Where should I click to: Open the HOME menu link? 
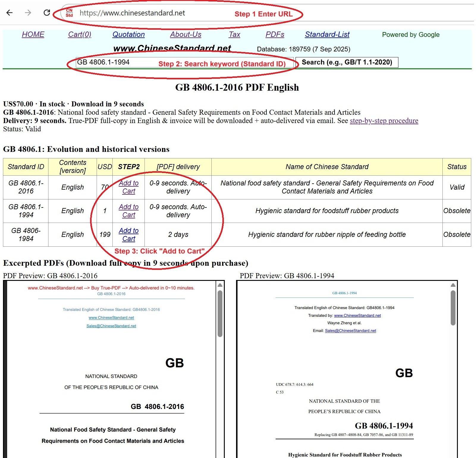33,34
